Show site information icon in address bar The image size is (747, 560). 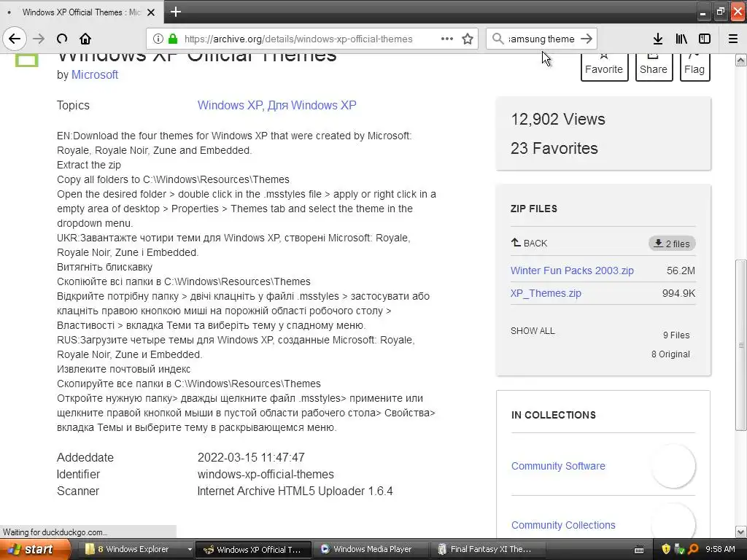[158, 39]
